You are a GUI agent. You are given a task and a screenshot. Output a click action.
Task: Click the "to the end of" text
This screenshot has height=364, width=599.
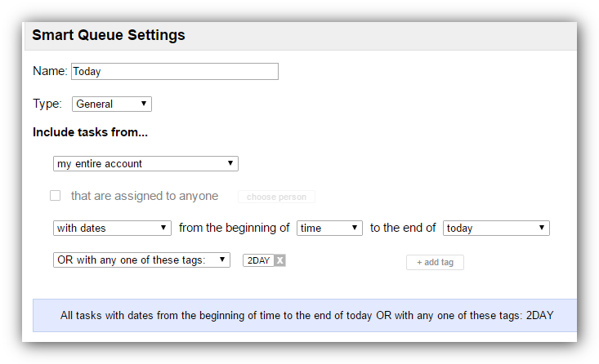tap(403, 229)
